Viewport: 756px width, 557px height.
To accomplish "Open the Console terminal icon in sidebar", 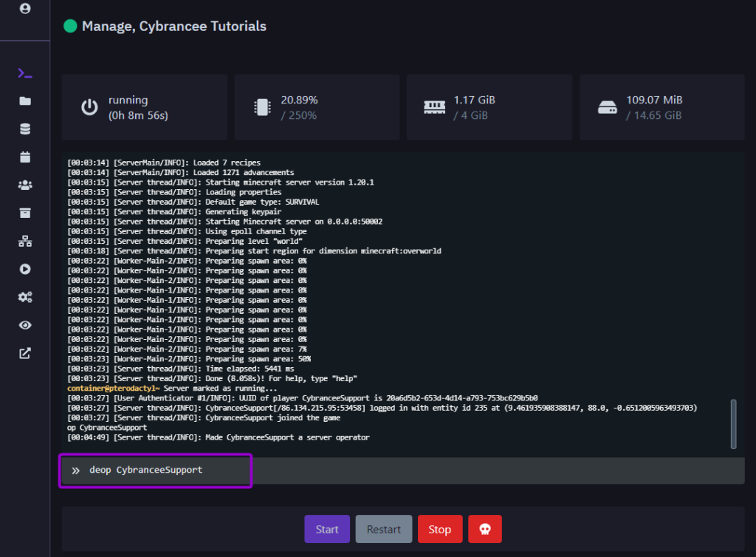I will [x=25, y=73].
